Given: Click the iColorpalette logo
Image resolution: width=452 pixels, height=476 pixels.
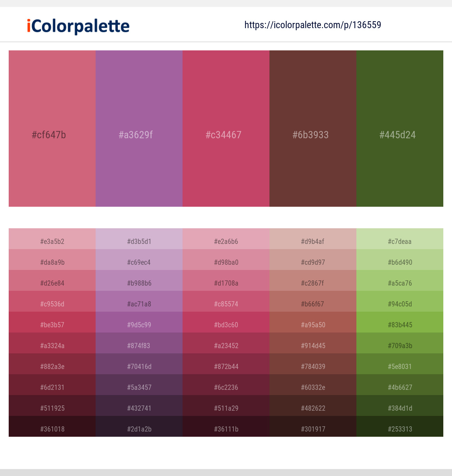Looking at the screenshot, I should [78, 26].
